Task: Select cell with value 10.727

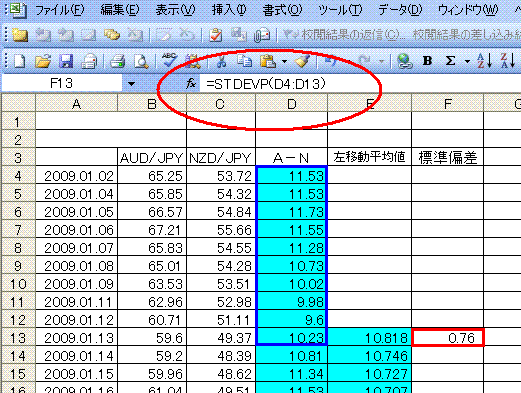Action: [x=370, y=374]
